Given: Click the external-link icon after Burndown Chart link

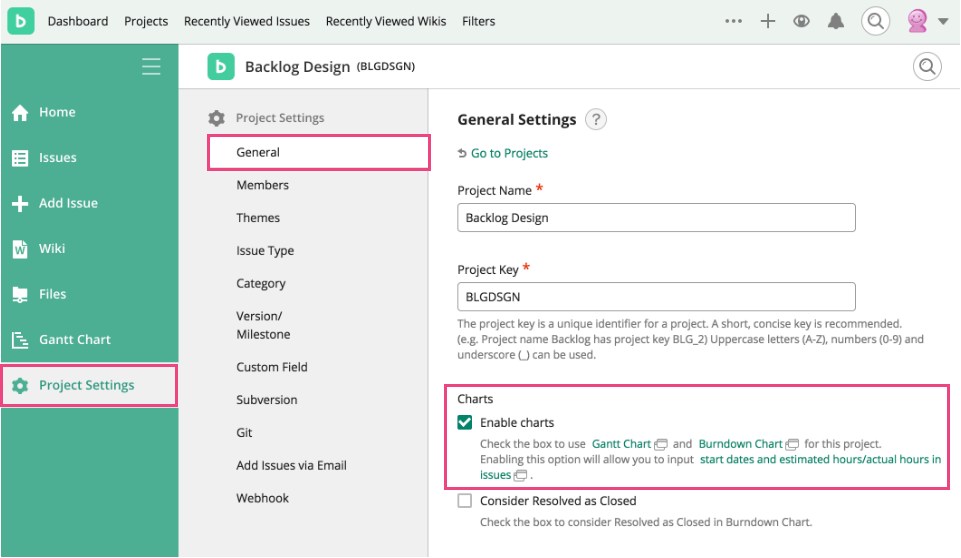Looking at the screenshot, I should click(792, 445).
